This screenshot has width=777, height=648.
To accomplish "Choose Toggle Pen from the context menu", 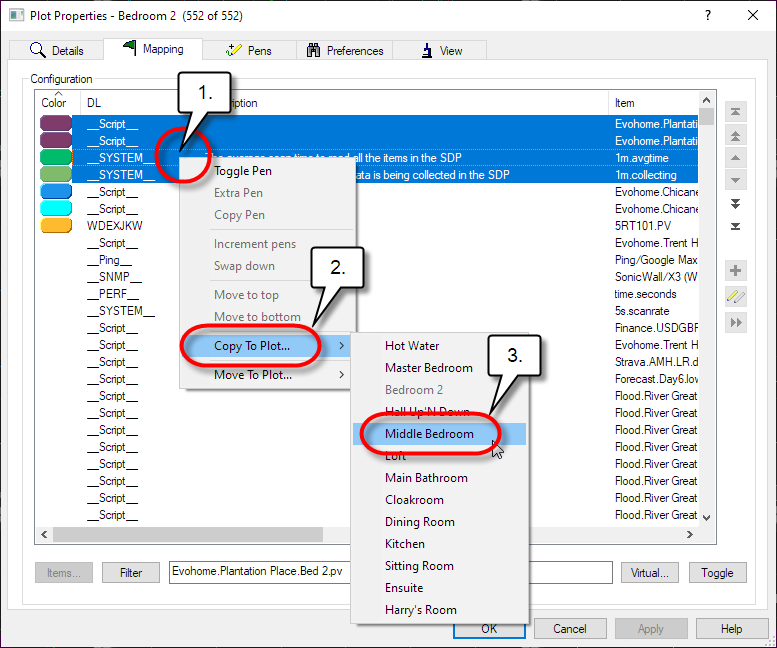I will (x=243, y=171).
